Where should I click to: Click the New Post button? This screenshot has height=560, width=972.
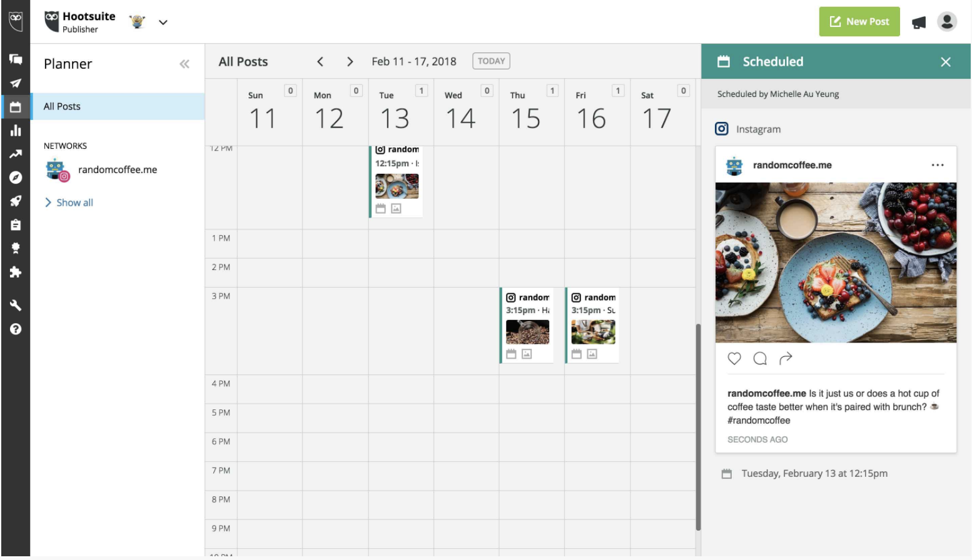859,21
